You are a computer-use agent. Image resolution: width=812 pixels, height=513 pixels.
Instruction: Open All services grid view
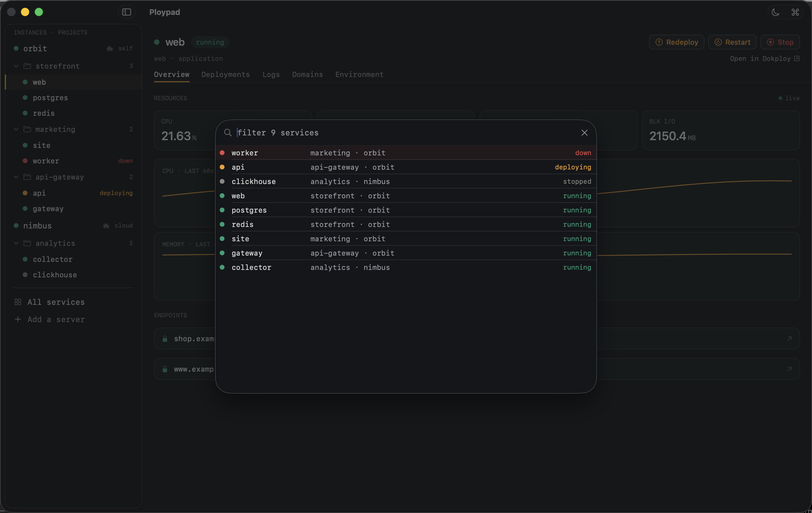point(50,302)
